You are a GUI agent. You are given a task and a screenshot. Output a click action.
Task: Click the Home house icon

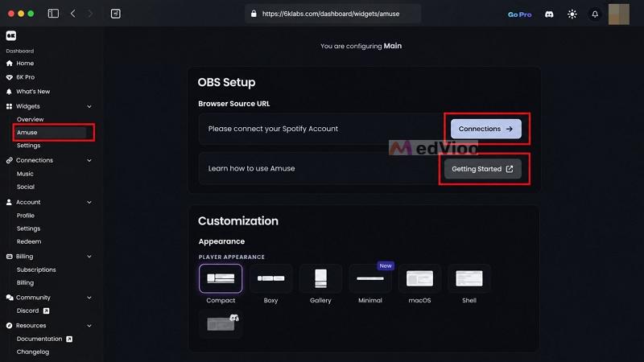[x=10, y=64]
